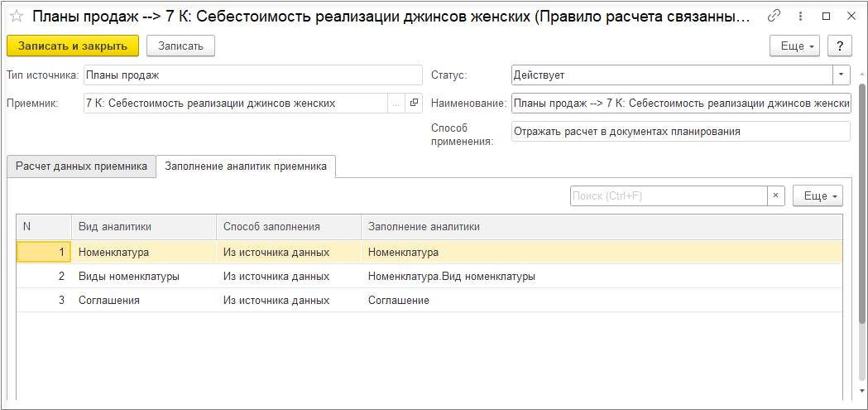
Task: Expand the Статус dropdown list
Action: [x=842, y=75]
